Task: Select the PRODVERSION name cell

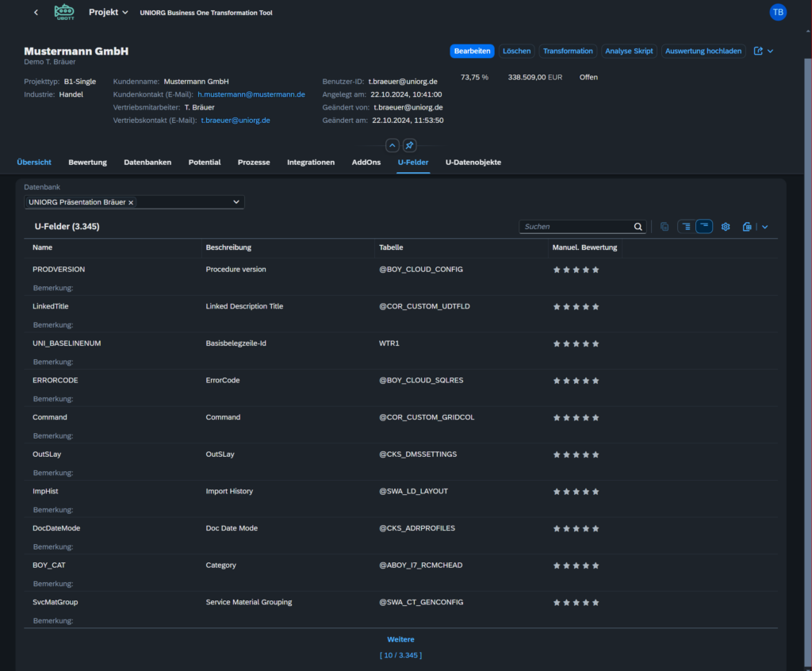Action: pyautogui.click(x=59, y=270)
